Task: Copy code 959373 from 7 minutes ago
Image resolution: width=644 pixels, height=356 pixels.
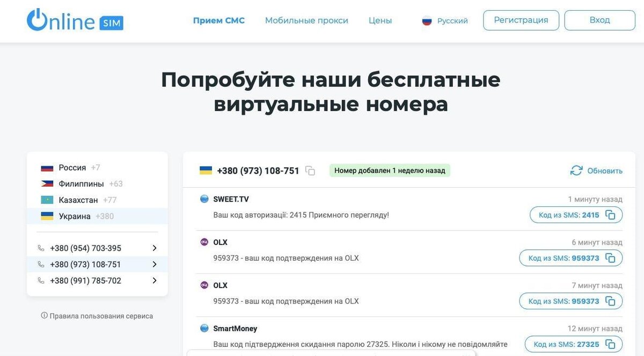Action: (x=610, y=301)
